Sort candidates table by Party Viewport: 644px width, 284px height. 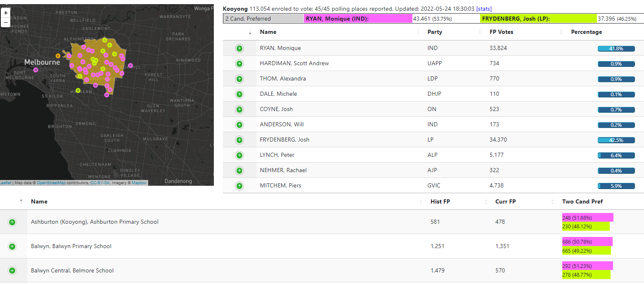point(435,32)
